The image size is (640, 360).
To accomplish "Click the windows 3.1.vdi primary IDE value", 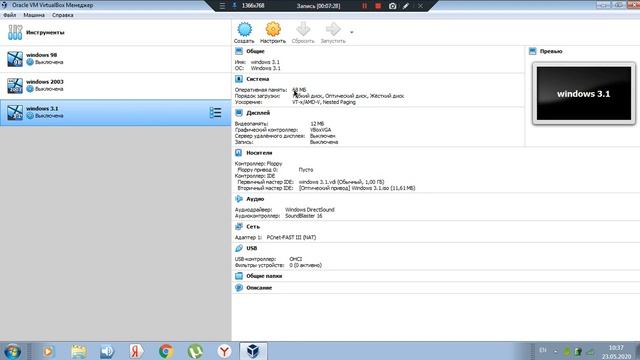I will tap(341, 182).
